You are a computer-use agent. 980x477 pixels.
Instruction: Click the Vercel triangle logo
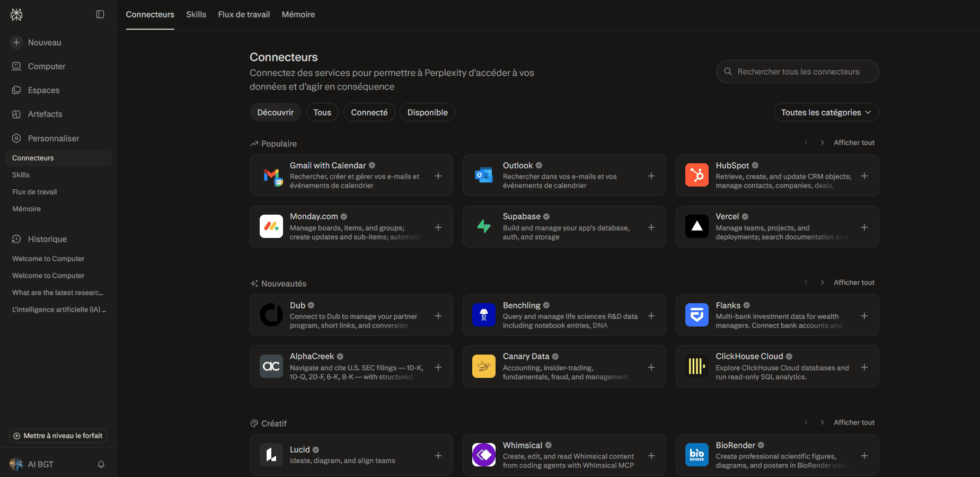click(x=697, y=226)
